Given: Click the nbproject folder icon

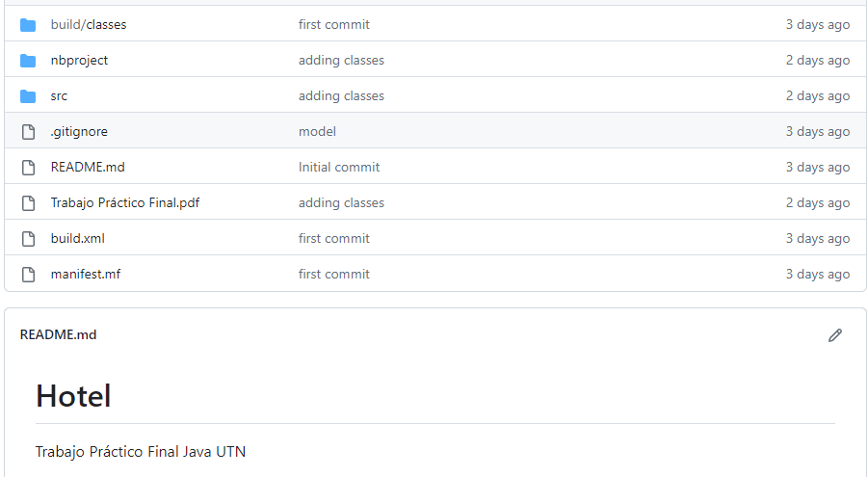Looking at the screenshot, I should (x=28, y=61).
